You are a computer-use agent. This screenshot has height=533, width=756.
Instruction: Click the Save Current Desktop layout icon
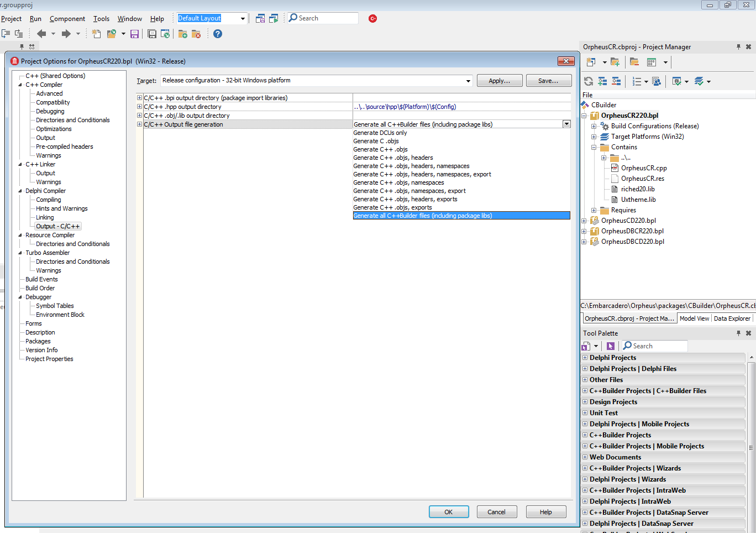(260, 18)
